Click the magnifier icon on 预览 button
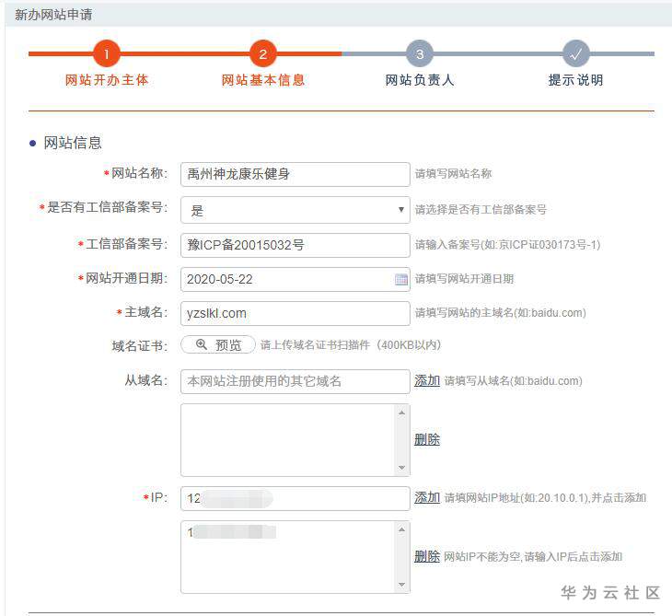The height and width of the screenshot is (616, 672). 201,344
